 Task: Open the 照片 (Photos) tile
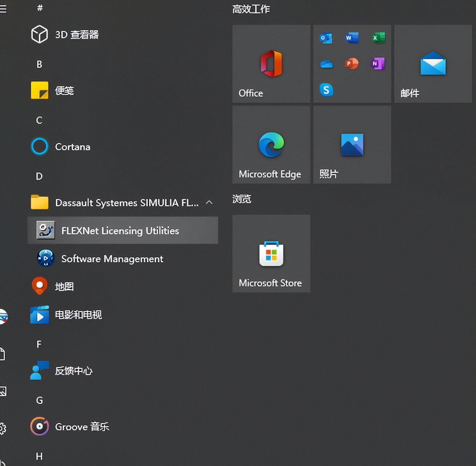tap(352, 145)
